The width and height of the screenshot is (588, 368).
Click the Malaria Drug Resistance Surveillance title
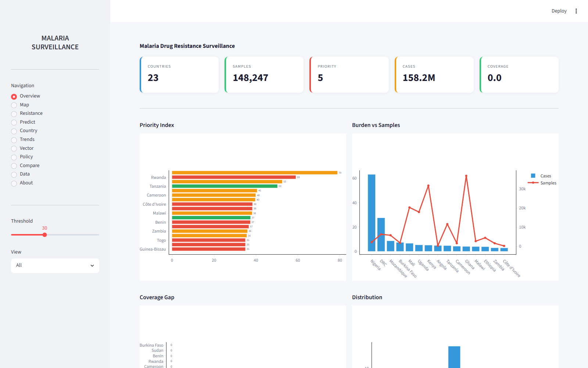pos(187,46)
